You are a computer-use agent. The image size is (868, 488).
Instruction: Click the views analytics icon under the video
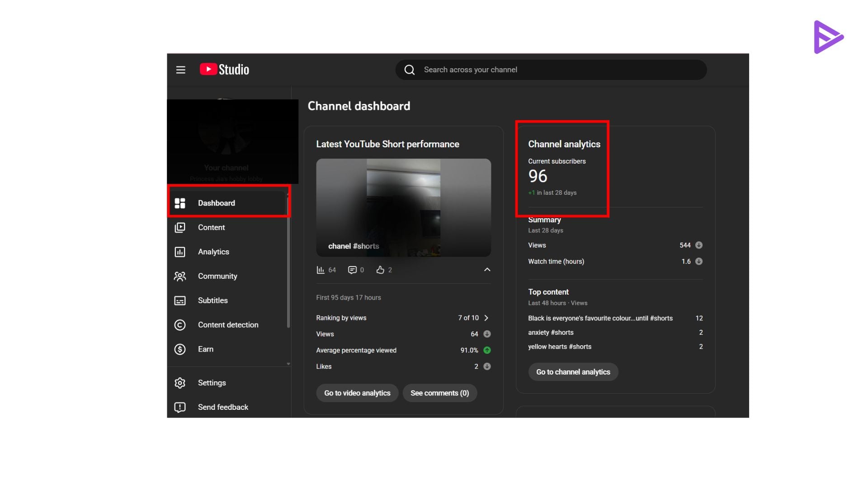[320, 270]
